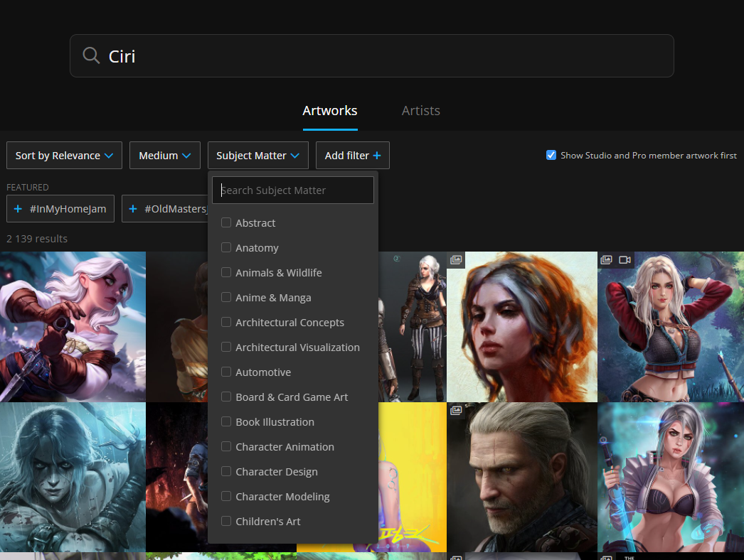
Task: Click the Search Subject Matter field
Action: pos(293,190)
